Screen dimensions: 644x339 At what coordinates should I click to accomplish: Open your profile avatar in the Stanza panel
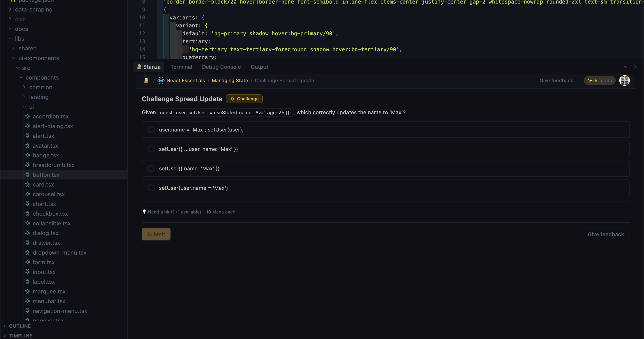click(624, 80)
